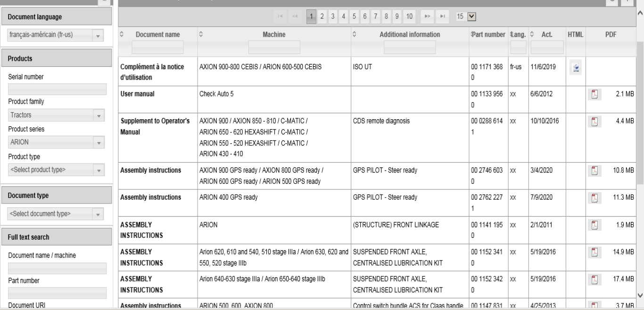This screenshot has width=644, height=310.
Task: Go to results page 3
Action: tap(333, 17)
